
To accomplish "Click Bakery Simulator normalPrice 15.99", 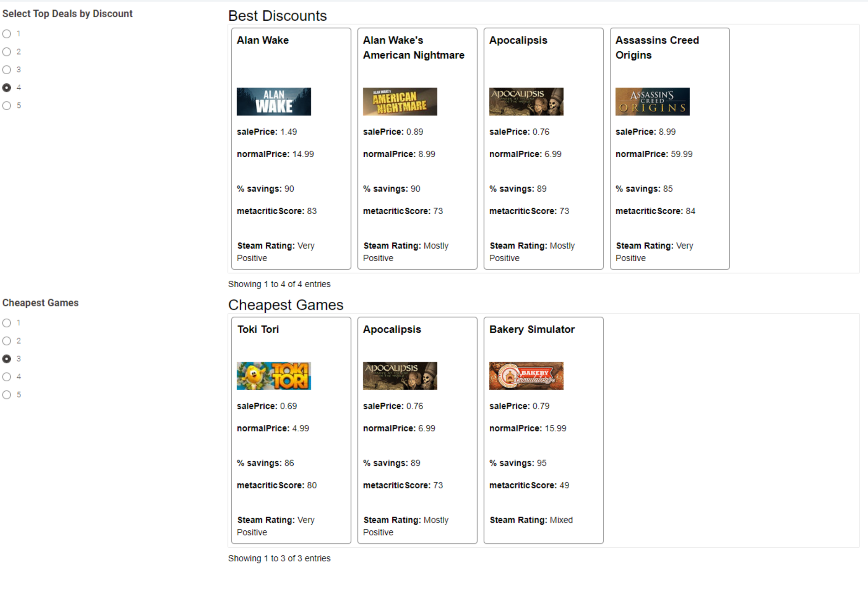I will [528, 428].
